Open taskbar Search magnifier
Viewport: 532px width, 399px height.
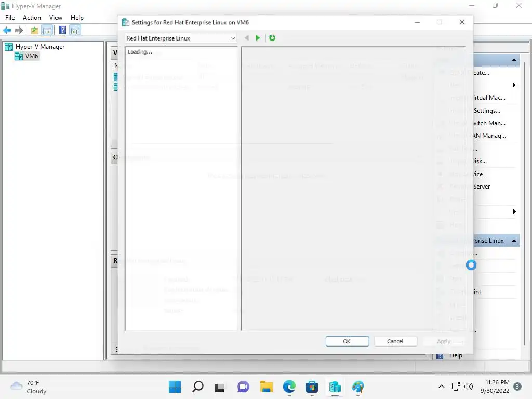198,387
